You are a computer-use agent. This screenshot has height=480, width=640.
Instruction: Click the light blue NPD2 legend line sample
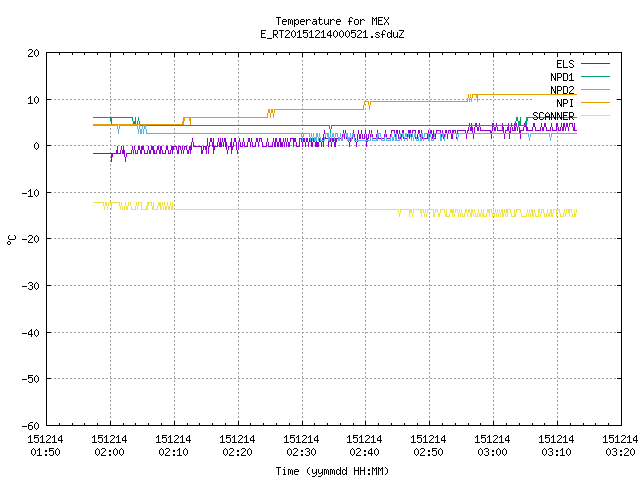(595, 89)
